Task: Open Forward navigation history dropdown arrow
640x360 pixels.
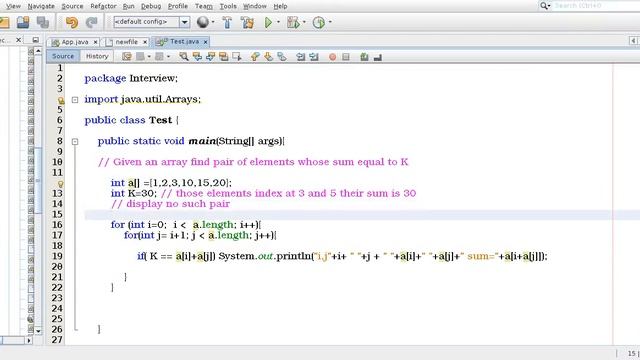Action: tap(168, 57)
